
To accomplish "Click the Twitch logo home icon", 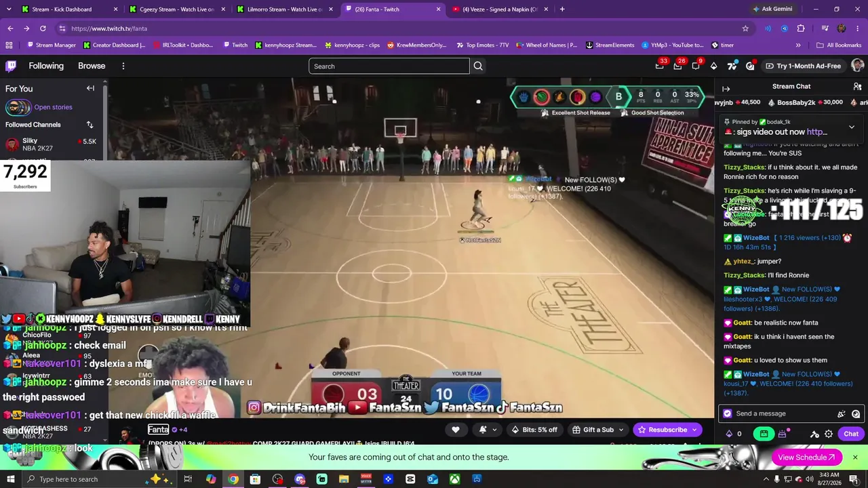I will point(11,66).
